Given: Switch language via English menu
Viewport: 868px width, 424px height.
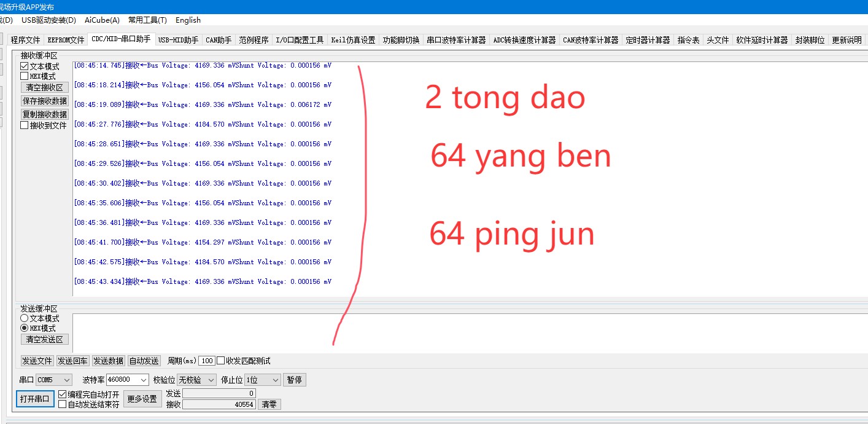Looking at the screenshot, I should click(x=188, y=20).
